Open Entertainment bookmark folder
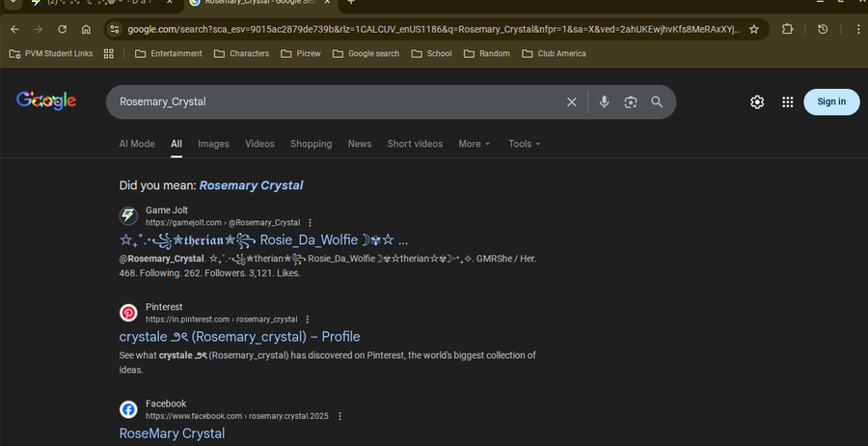The height and width of the screenshot is (446, 868). [x=168, y=54]
